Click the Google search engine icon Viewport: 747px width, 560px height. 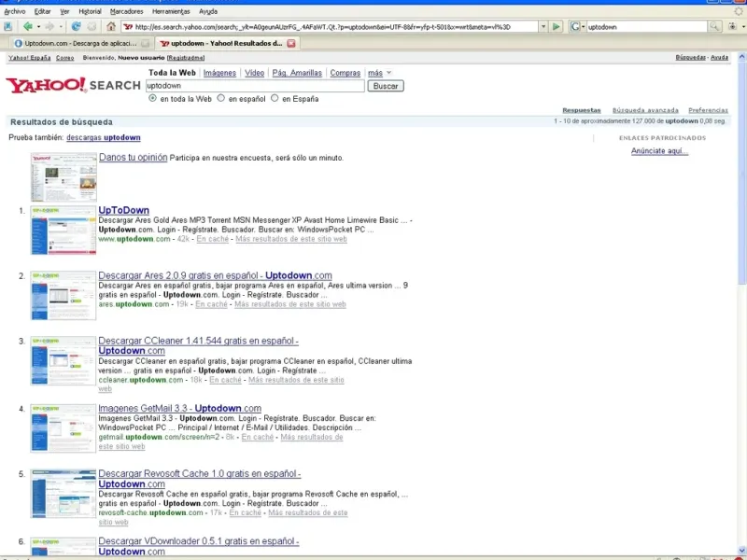(574, 27)
